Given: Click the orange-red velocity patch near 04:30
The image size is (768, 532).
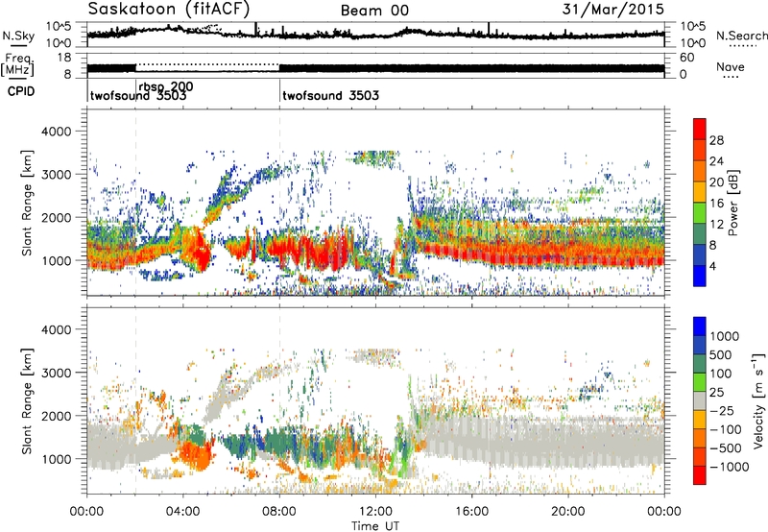Looking at the screenshot, I should (x=195, y=454).
